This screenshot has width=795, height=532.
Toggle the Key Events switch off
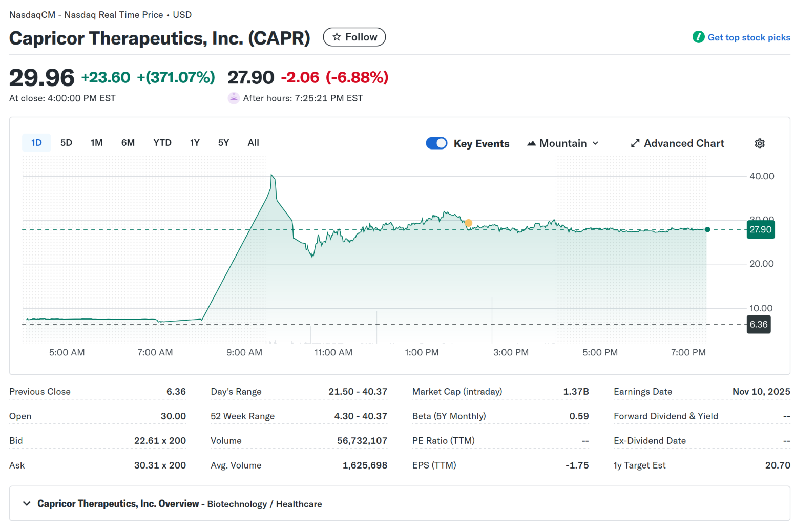436,143
